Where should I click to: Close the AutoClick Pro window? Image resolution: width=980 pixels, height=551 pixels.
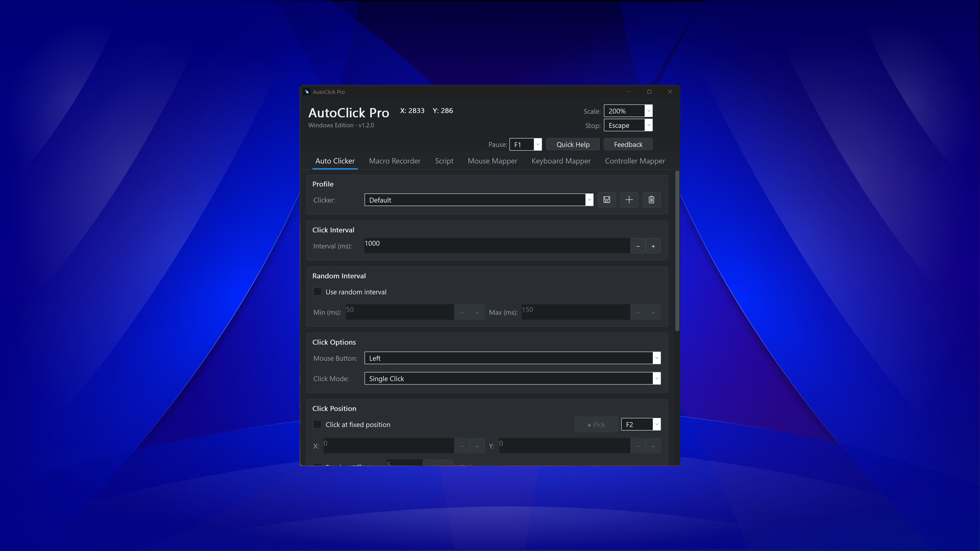(670, 92)
